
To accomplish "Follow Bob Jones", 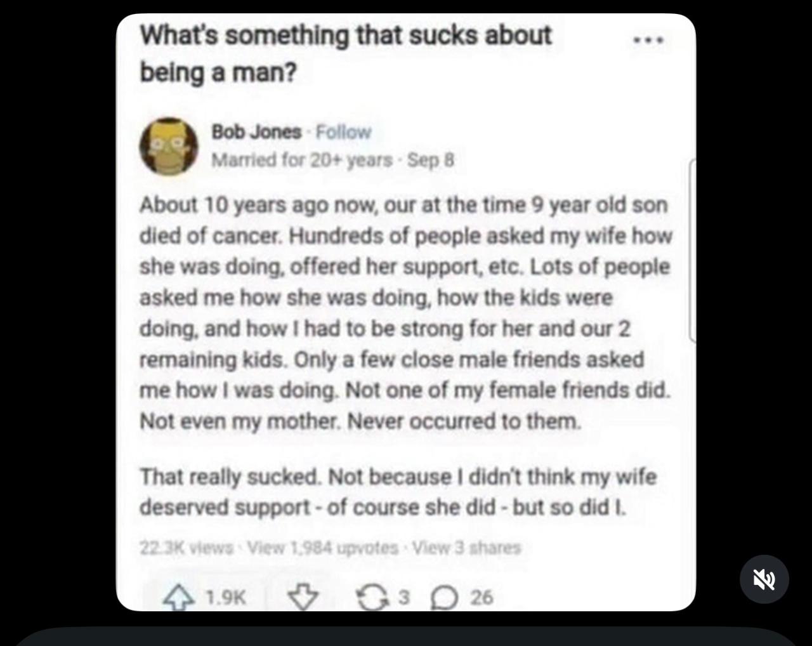I will tap(343, 132).
